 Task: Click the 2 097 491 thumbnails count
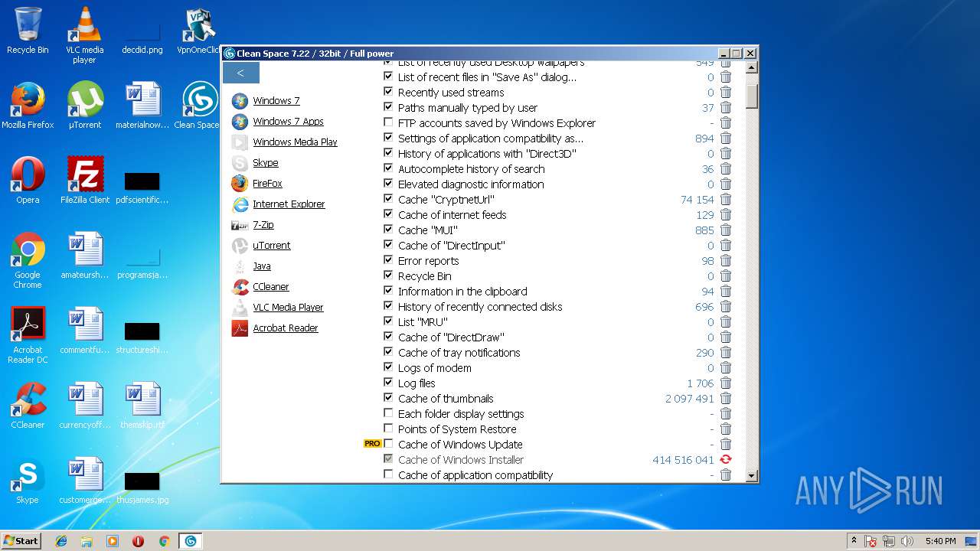(x=690, y=399)
